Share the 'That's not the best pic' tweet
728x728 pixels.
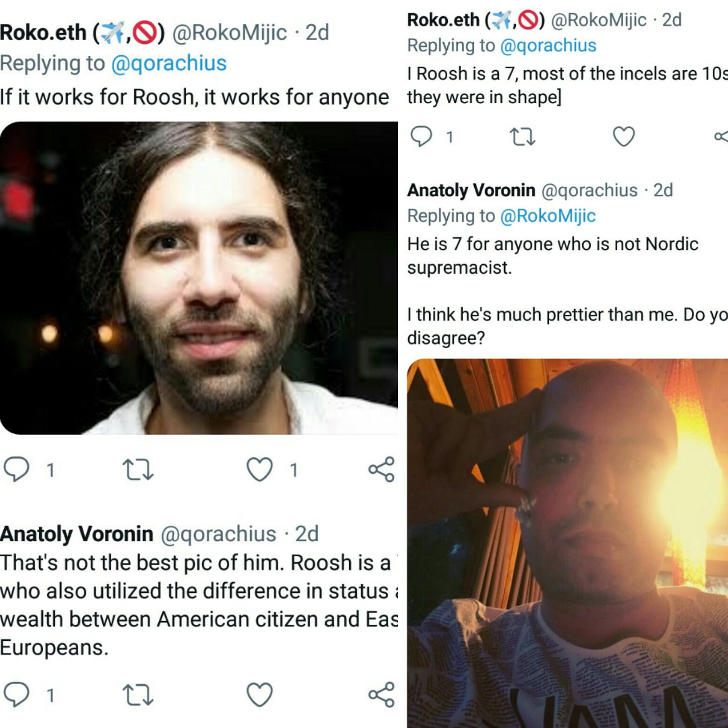coord(382,695)
